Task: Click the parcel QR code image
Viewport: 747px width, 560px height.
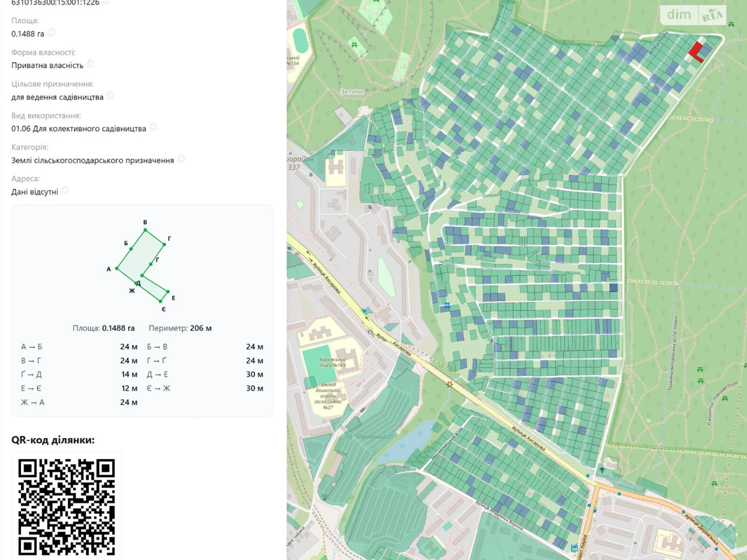Action: (x=67, y=506)
